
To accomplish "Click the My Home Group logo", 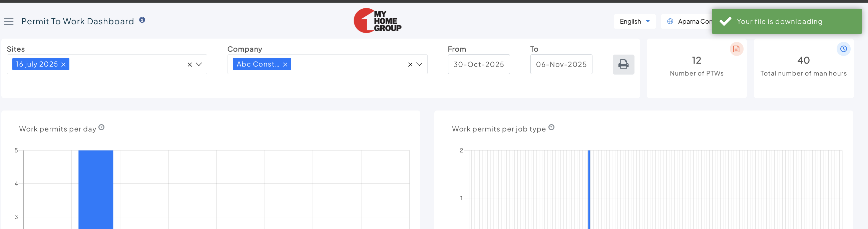I will pyautogui.click(x=377, y=21).
